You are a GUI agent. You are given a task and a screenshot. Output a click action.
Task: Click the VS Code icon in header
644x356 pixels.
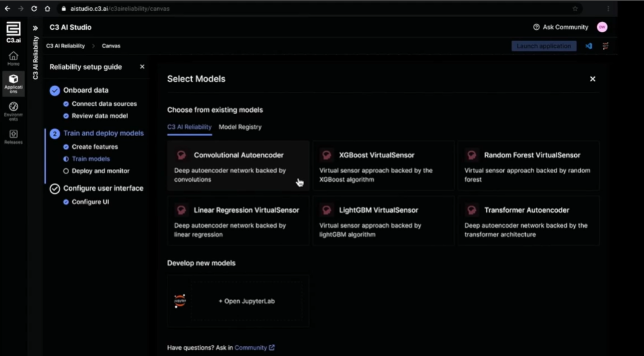point(588,46)
